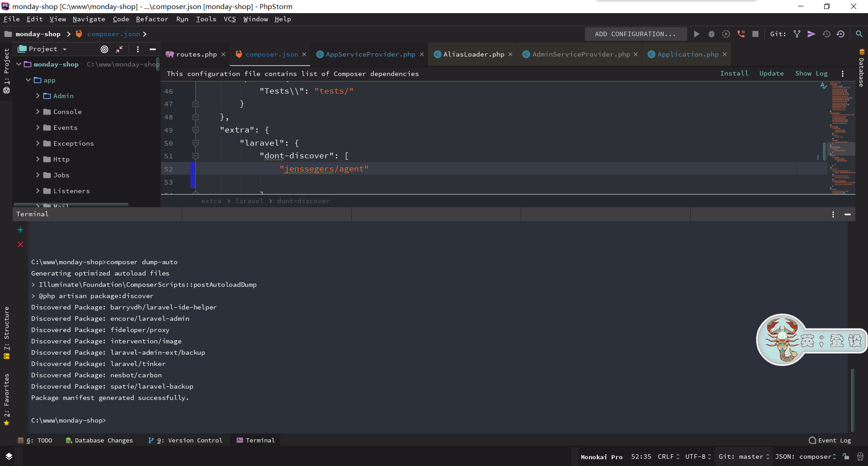Open the 7: Structure side tool window

(6, 333)
